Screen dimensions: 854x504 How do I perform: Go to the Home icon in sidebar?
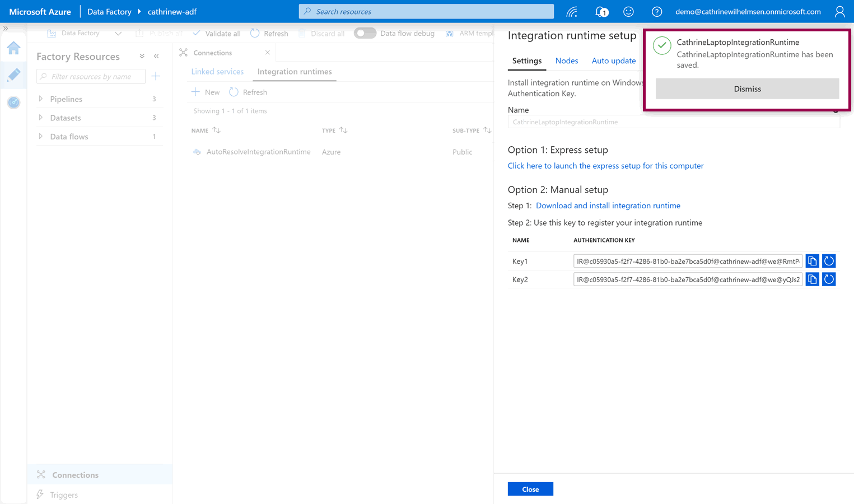(x=13, y=48)
